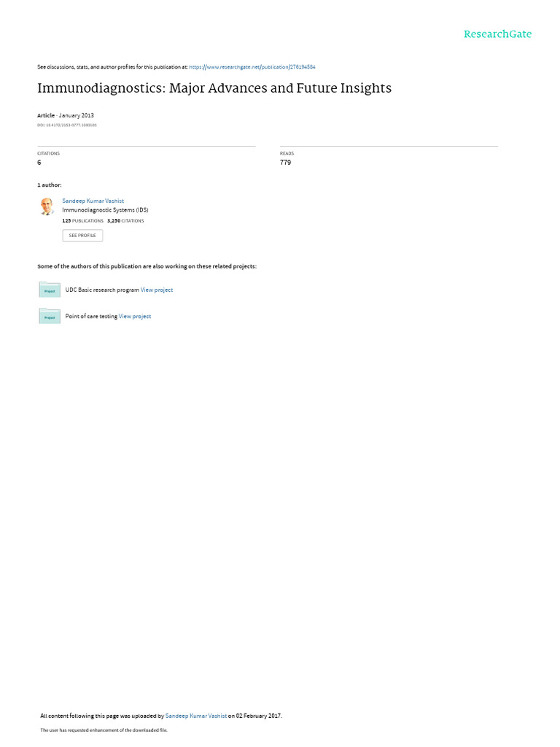
Task: Click the uploader name link in the footer
Action: point(195,716)
